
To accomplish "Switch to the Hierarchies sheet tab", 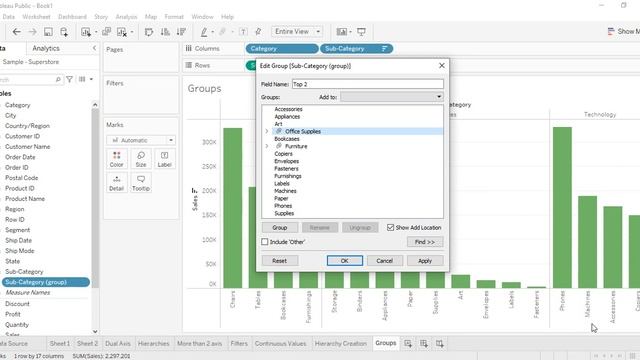I will (153, 344).
